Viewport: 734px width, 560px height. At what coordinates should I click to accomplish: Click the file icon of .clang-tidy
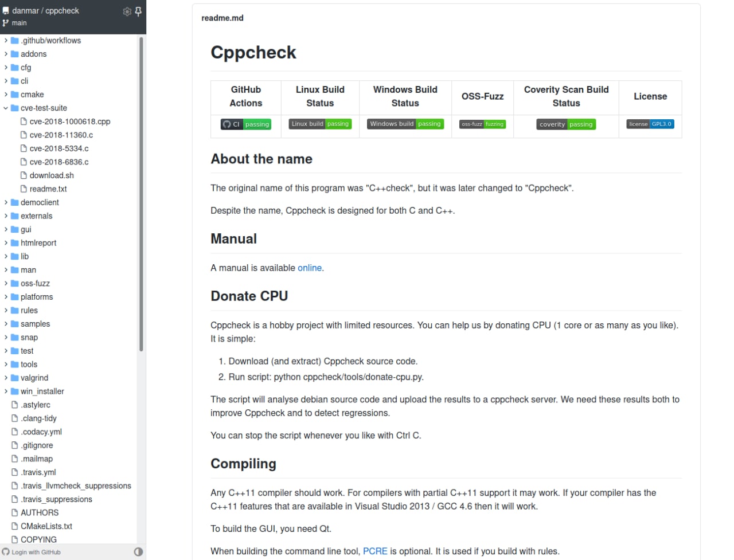pyautogui.click(x=15, y=418)
